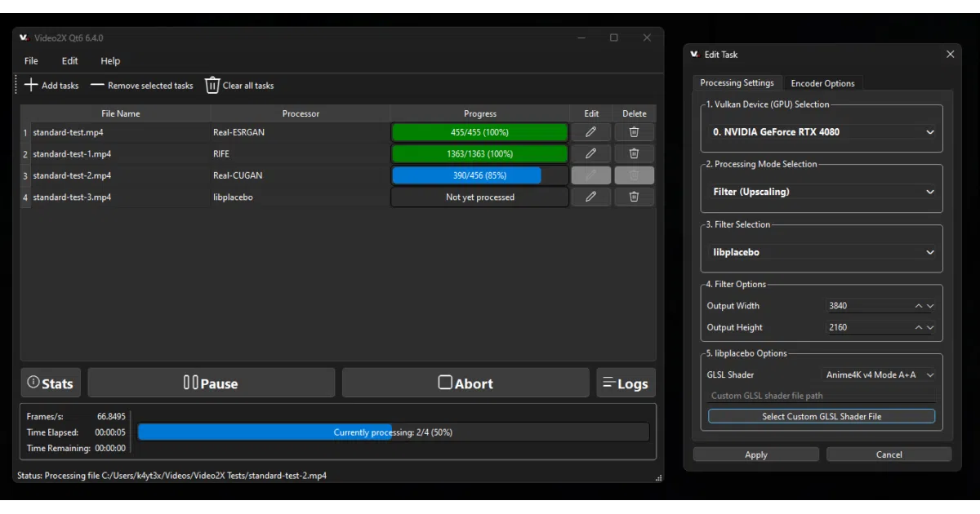Open the Filter Selection libplacebo dropdown
Image resolution: width=980 pixels, height=514 pixels.
pos(822,252)
